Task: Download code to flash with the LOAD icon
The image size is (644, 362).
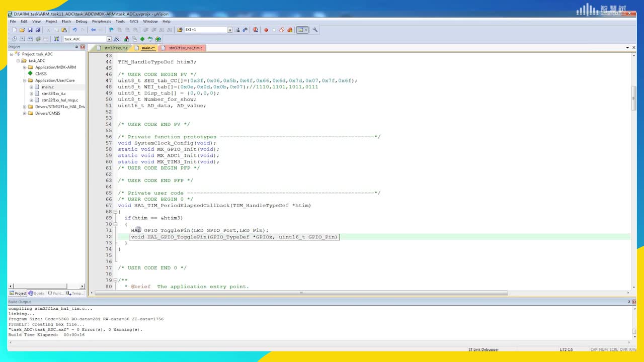Action: pyautogui.click(x=56, y=39)
